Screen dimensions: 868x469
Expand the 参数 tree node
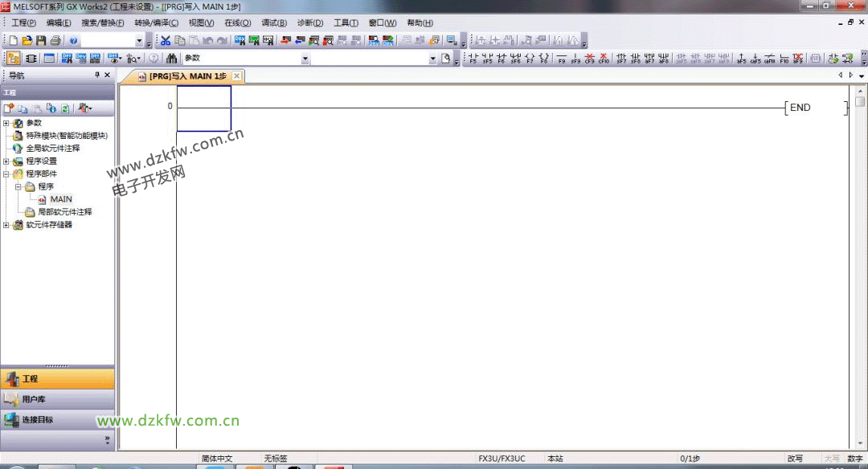[x=6, y=123]
